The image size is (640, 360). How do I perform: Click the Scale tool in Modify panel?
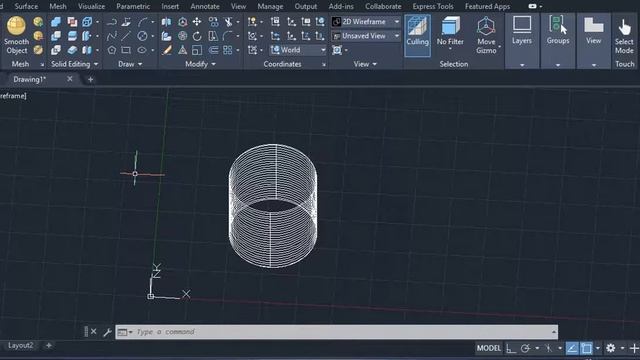(197, 50)
